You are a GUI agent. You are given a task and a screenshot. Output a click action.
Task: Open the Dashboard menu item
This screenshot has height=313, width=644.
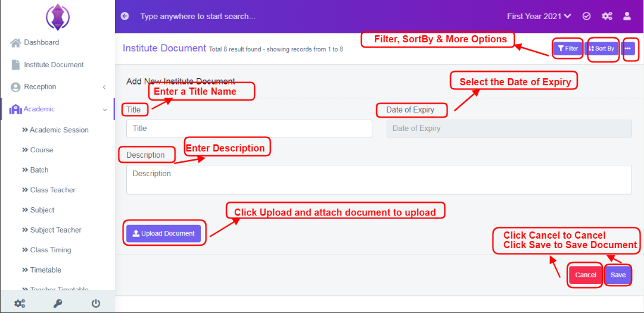(42, 42)
